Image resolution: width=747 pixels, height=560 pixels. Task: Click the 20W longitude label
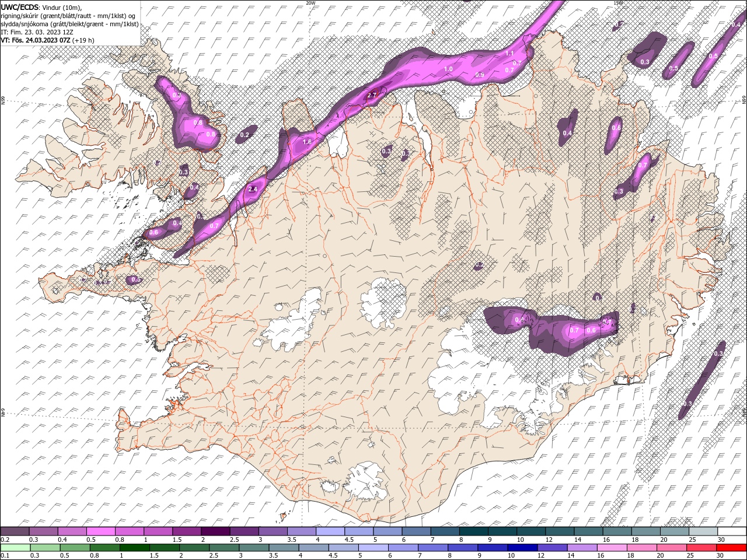[x=310, y=3]
